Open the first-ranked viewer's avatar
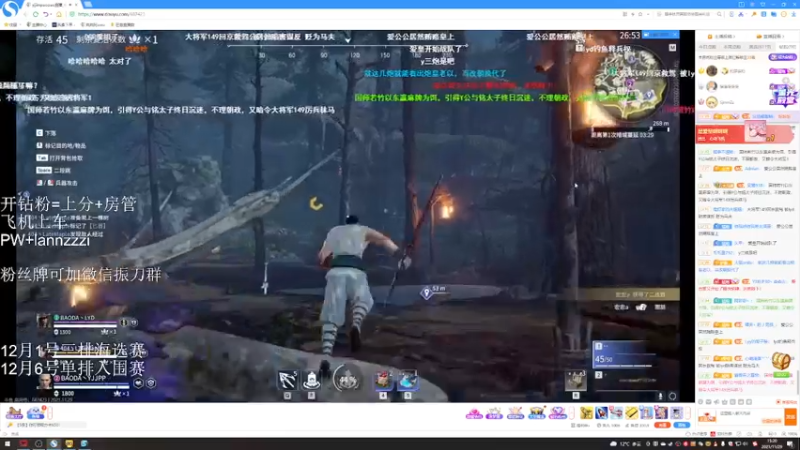 (x=712, y=71)
